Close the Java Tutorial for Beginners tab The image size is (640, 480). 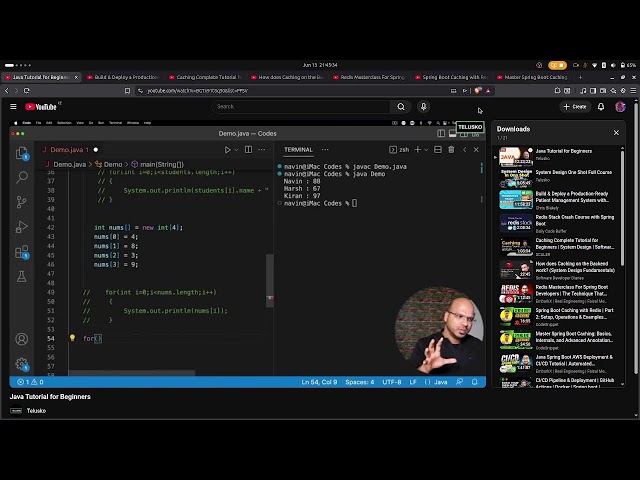[76, 77]
